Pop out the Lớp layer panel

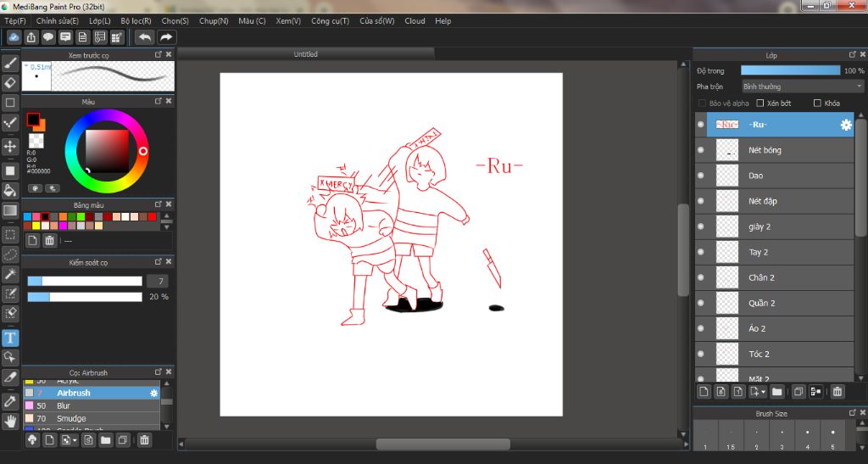pos(853,55)
